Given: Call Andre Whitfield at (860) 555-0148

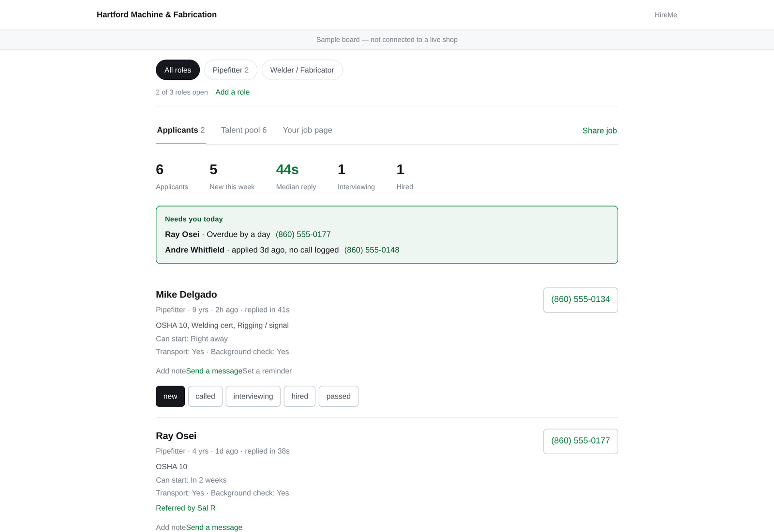Looking at the screenshot, I should point(372,250).
